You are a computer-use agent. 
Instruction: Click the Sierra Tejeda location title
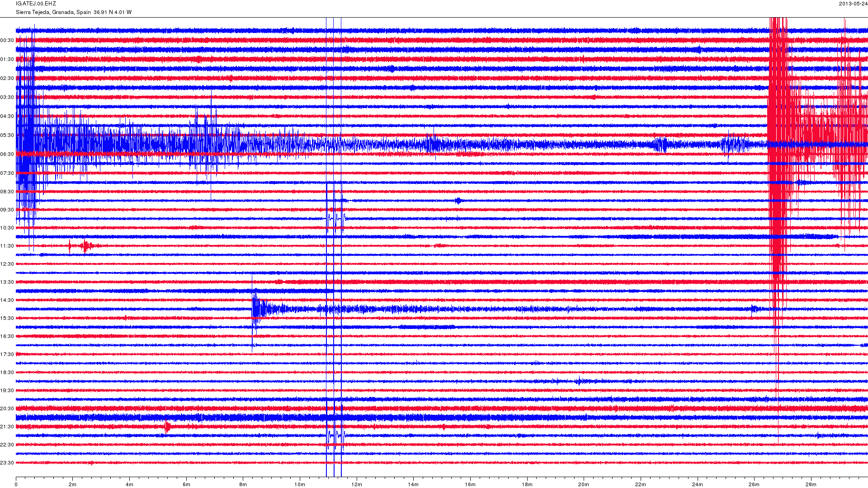[x=74, y=12]
